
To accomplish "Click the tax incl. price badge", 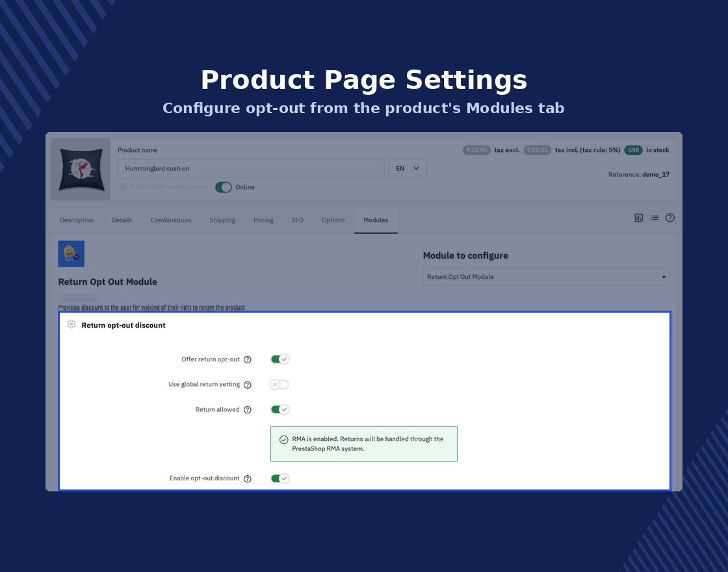I will pos(538,150).
